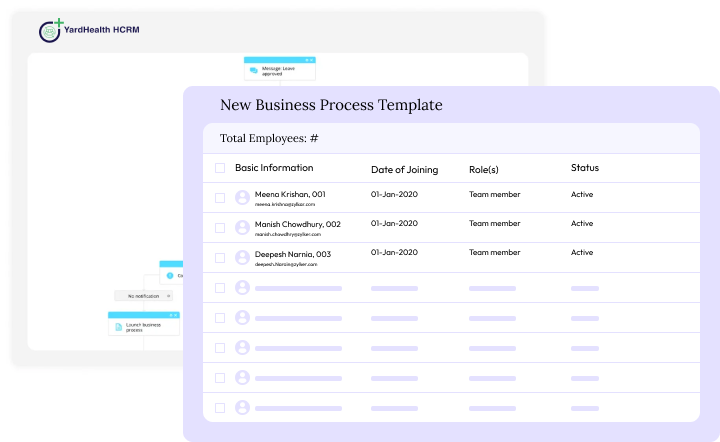Click the Role(s) column header
This screenshot has height=442, width=720.
[484, 169]
